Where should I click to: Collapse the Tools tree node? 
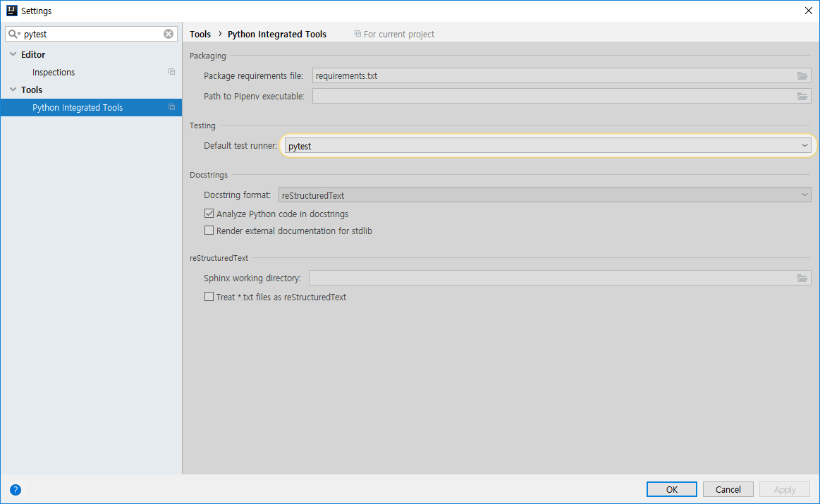tap(13, 90)
